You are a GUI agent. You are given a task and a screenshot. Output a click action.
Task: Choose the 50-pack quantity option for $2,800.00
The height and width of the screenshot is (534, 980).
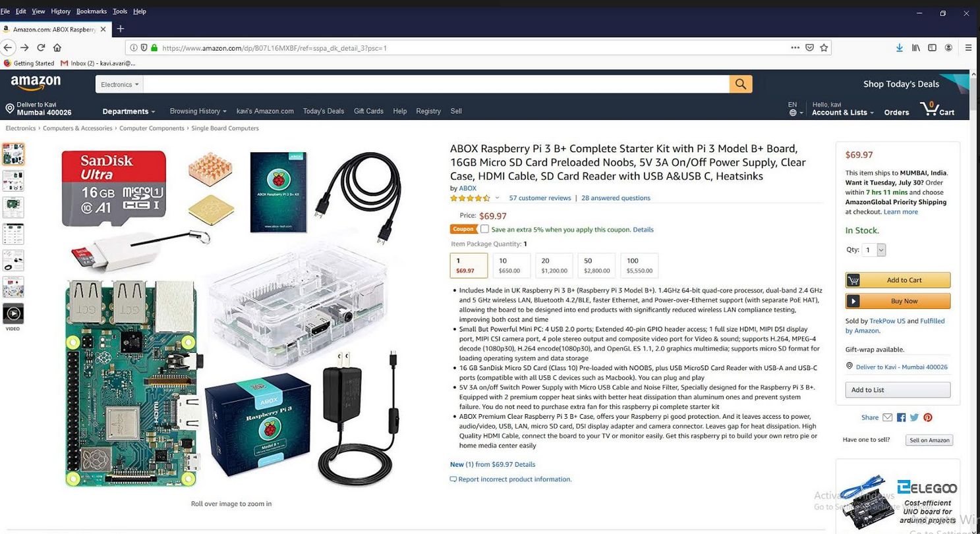coord(596,265)
